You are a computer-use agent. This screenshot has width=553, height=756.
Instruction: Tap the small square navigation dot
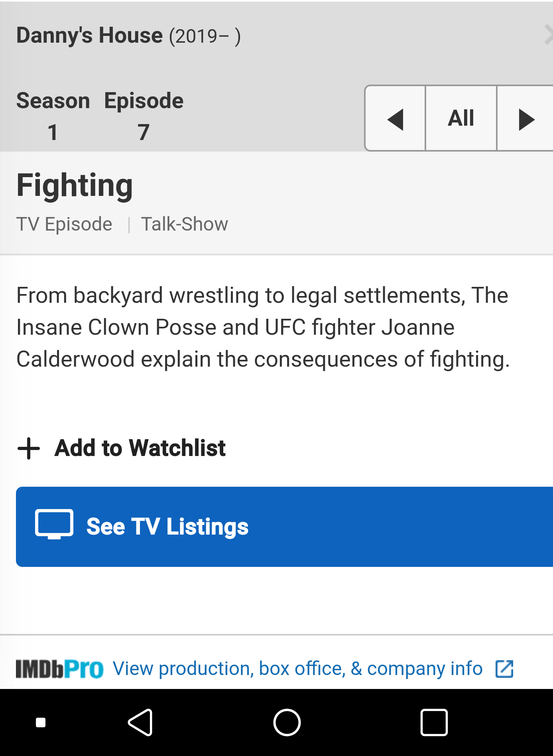tap(41, 722)
